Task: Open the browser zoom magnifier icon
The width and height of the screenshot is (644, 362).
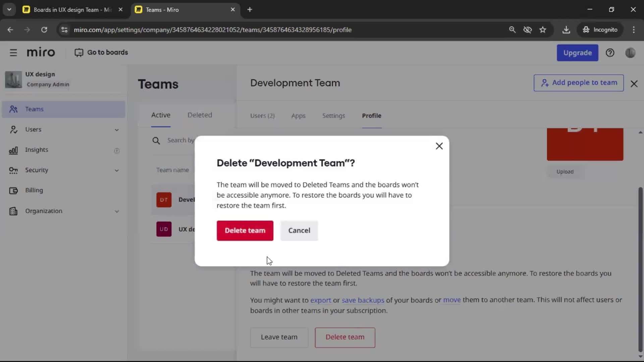Action: (512, 30)
